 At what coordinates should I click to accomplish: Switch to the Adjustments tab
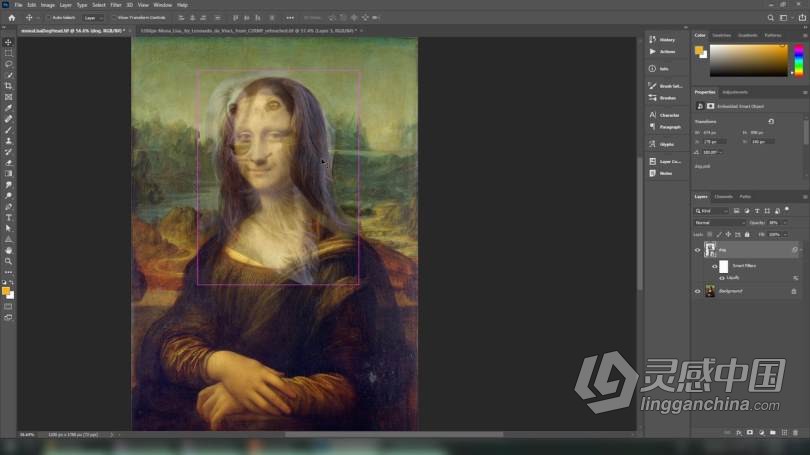tap(735, 92)
